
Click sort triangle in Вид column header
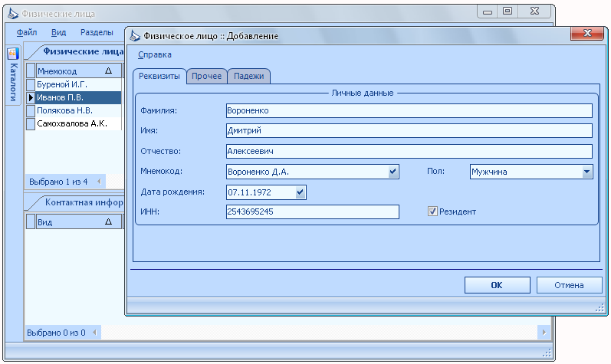tap(108, 221)
